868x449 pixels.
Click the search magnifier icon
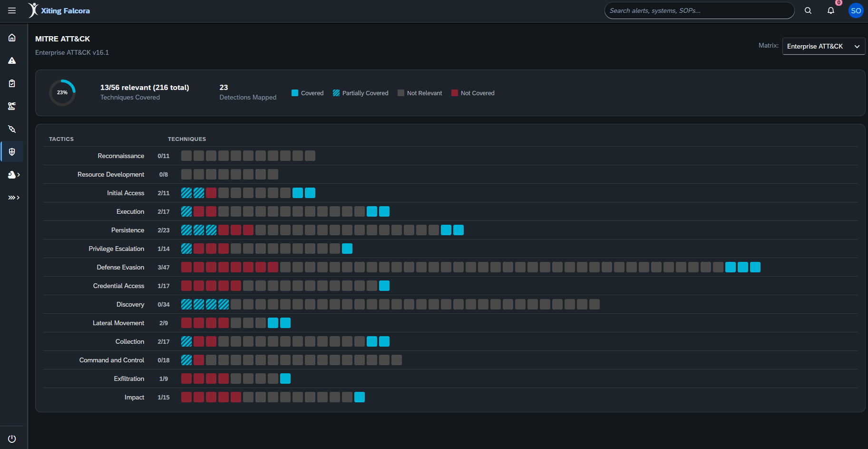(x=808, y=10)
